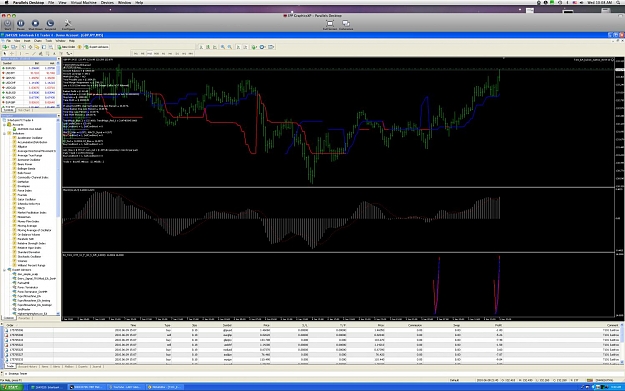
Task: Open the Periods clock dropdown icon
Action: (x=262, y=47)
